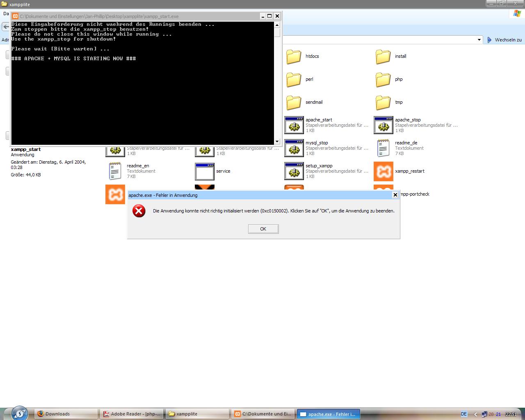Click OK in the apache.exe error dialog

tap(263, 229)
